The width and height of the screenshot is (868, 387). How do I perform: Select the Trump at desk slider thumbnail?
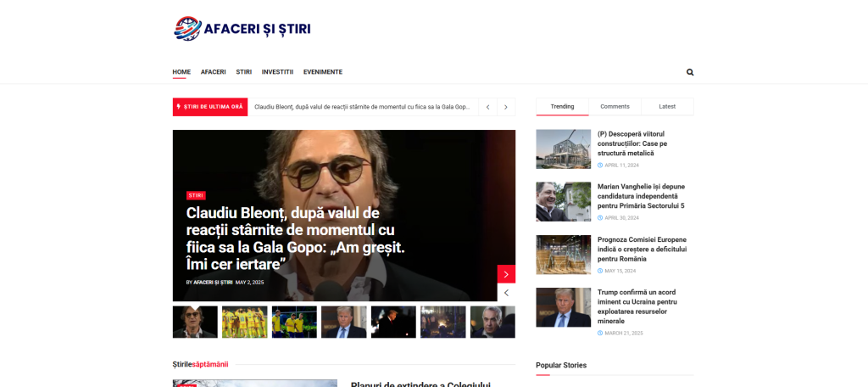point(344,322)
